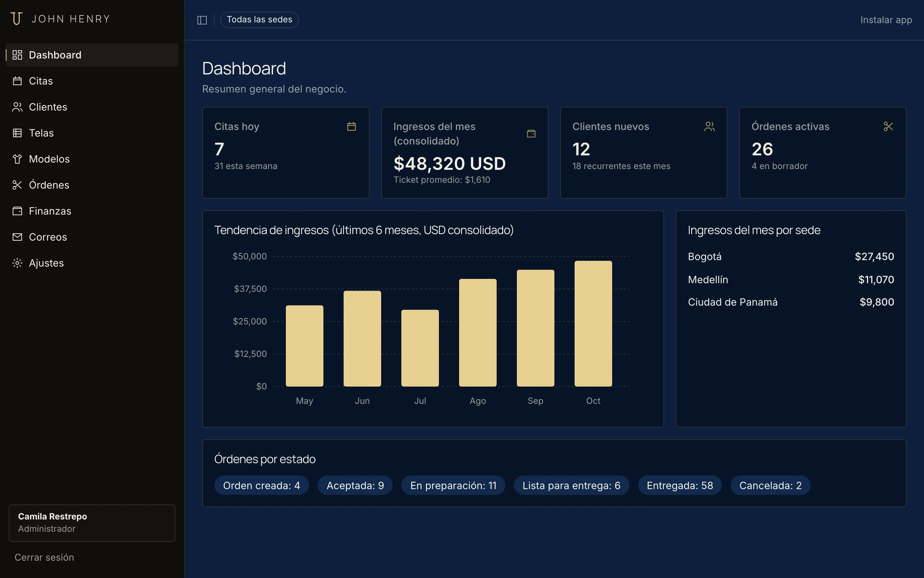This screenshot has height=578, width=924.
Task: Click scissors icon on the Órdenes activas card
Action: pyautogui.click(x=889, y=126)
